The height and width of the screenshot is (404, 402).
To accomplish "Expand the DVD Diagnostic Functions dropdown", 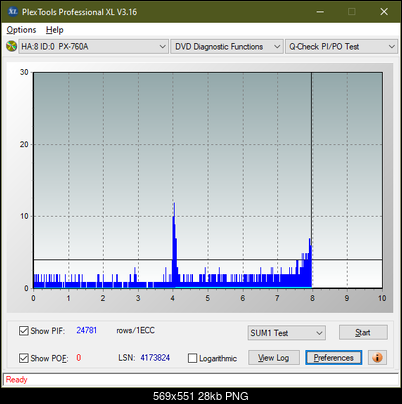I will point(227,47).
